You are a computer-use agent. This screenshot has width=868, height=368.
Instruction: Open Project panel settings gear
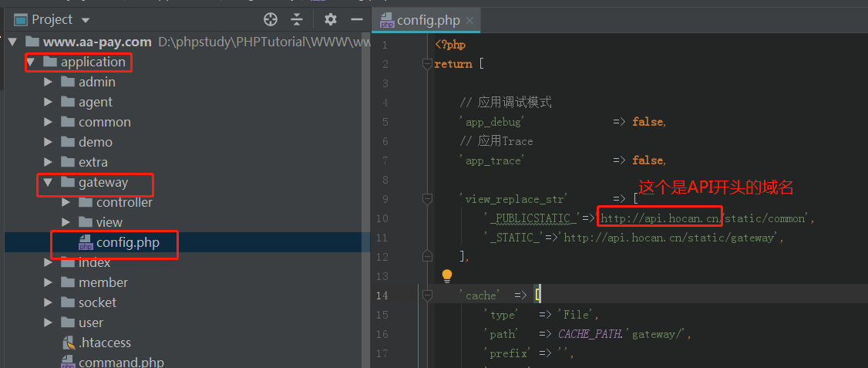(x=331, y=20)
